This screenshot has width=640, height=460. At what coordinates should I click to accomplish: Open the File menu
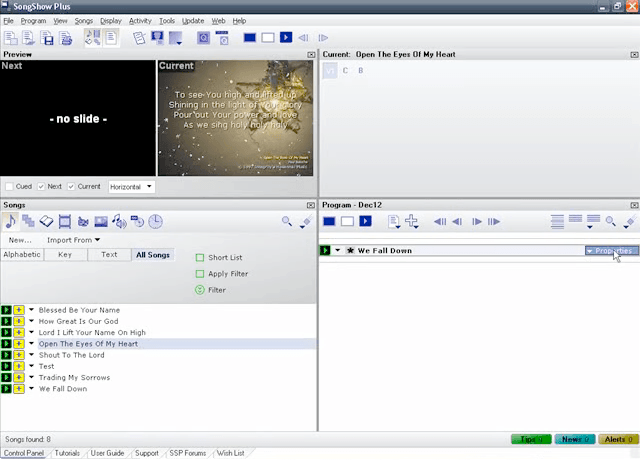click(8, 21)
